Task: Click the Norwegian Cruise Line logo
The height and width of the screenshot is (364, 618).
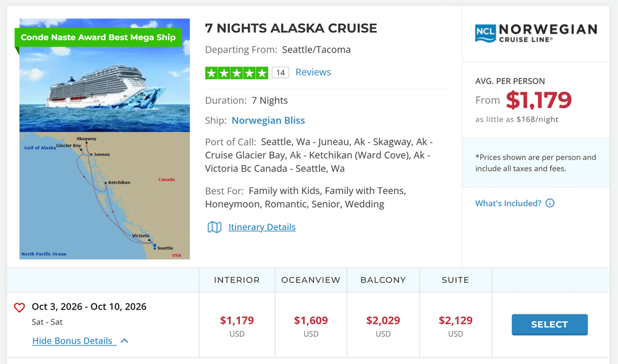Action: pos(536,33)
